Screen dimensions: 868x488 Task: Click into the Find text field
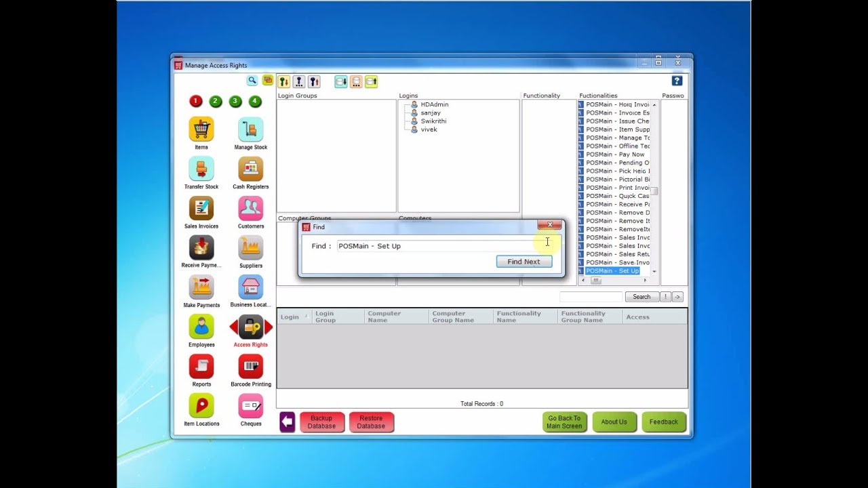(443, 246)
